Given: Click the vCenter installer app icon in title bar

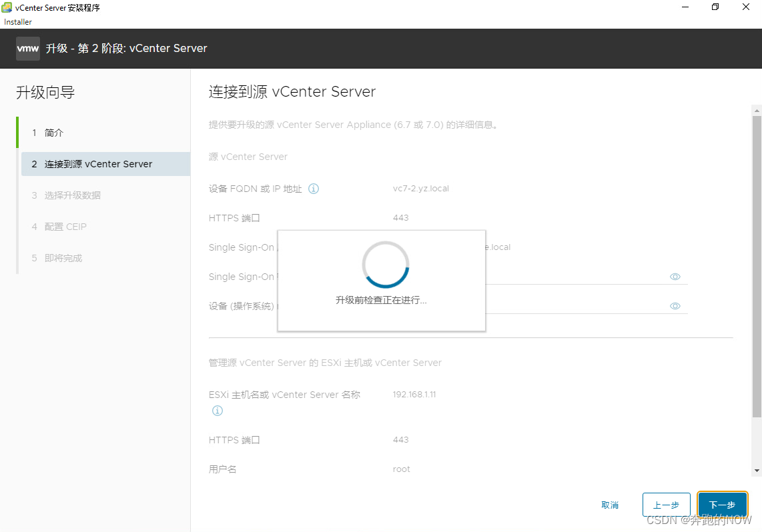Looking at the screenshot, I should pyautogui.click(x=7, y=7).
